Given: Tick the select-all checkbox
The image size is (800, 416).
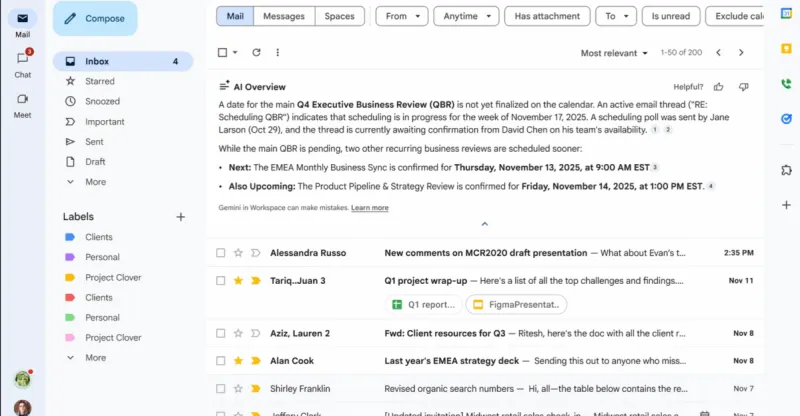Looking at the screenshot, I should point(222,53).
